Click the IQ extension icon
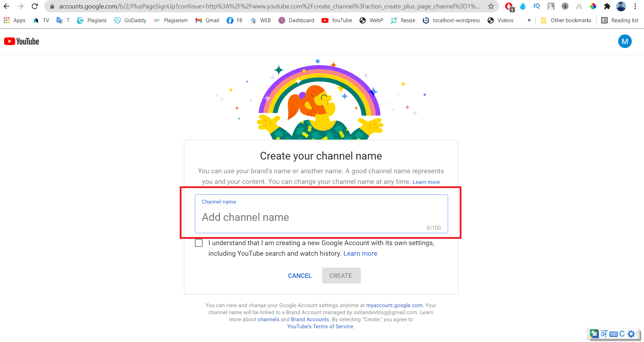Viewport: 644px width, 342px height. 536,6
